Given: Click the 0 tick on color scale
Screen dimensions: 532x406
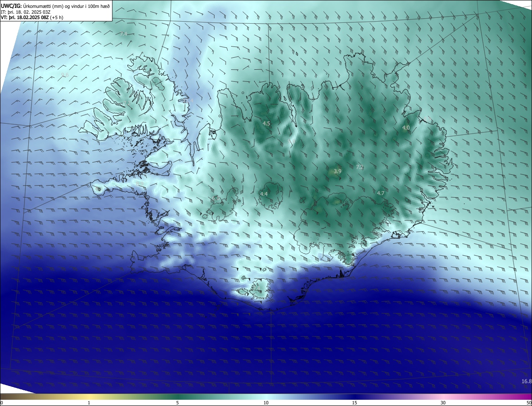Looking at the screenshot, I should (x=1, y=403).
